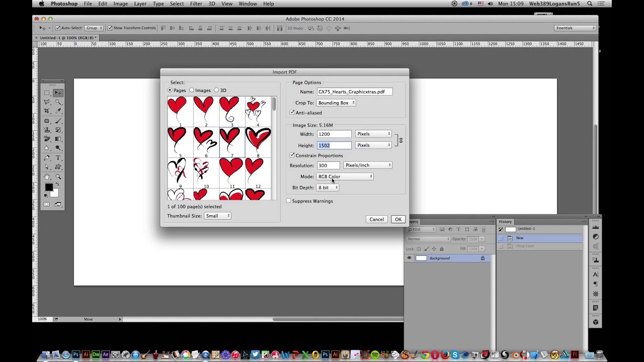Toggle Quick Mask mode
644x362 pixels.
tap(46, 204)
